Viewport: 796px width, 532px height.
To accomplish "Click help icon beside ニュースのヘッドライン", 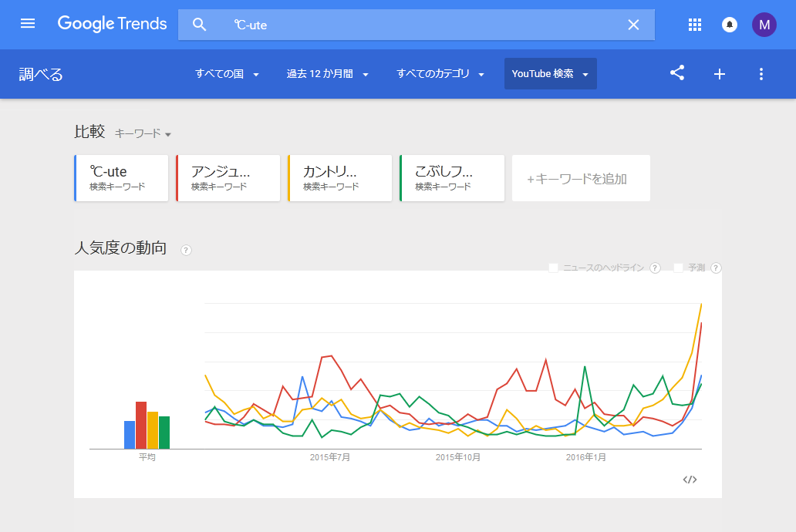I will pos(655,268).
